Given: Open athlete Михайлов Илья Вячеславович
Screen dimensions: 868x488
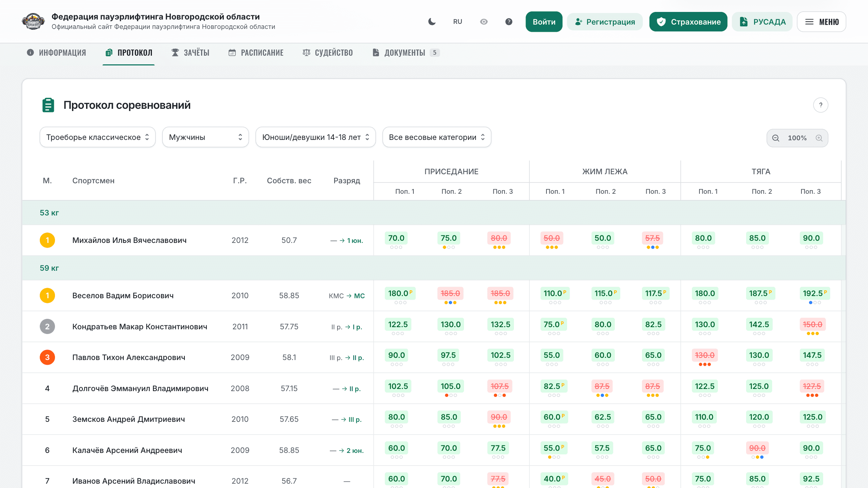Looking at the screenshot, I should [129, 240].
